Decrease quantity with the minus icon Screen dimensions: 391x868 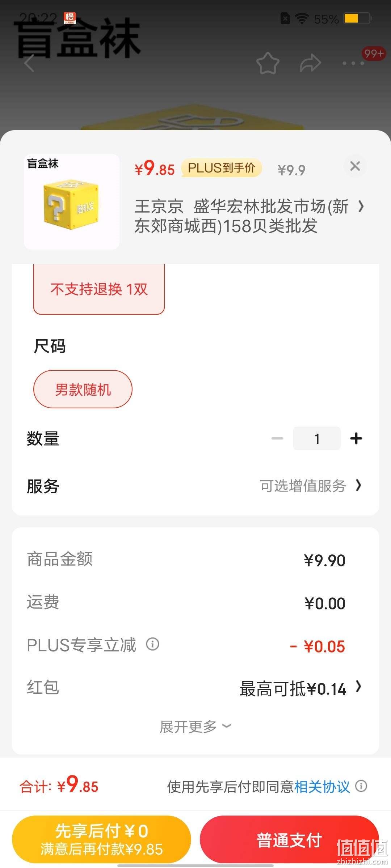pos(277,438)
